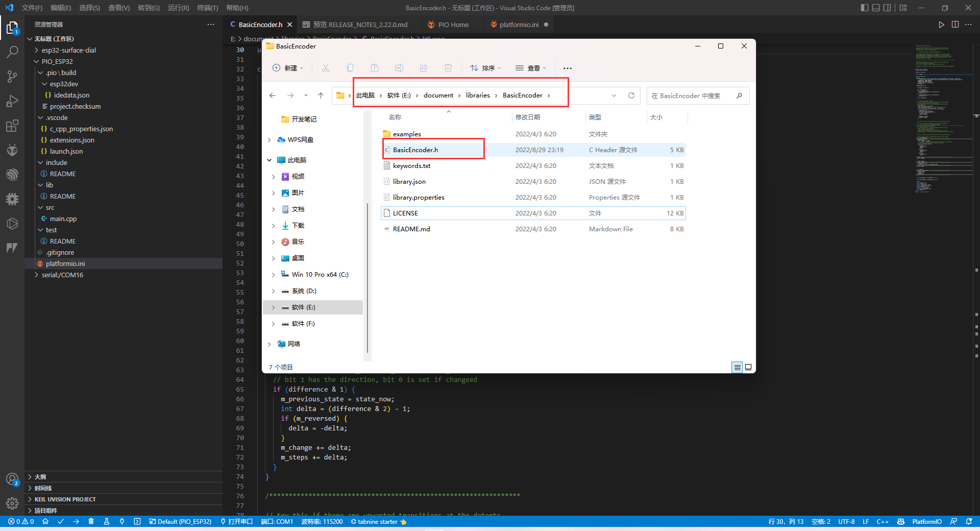Expand the 软件 (F:) drive in navigation pane
This screenshot has width=980, height=531.
pyautogui.click(x=274, y=324)
